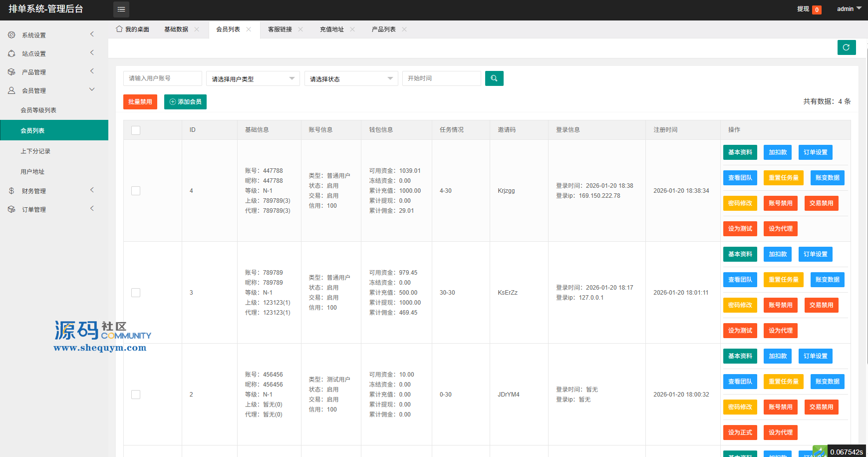
Task: Open the 请选择用户类型 dropdown
Action: click(x=253, y=79)
